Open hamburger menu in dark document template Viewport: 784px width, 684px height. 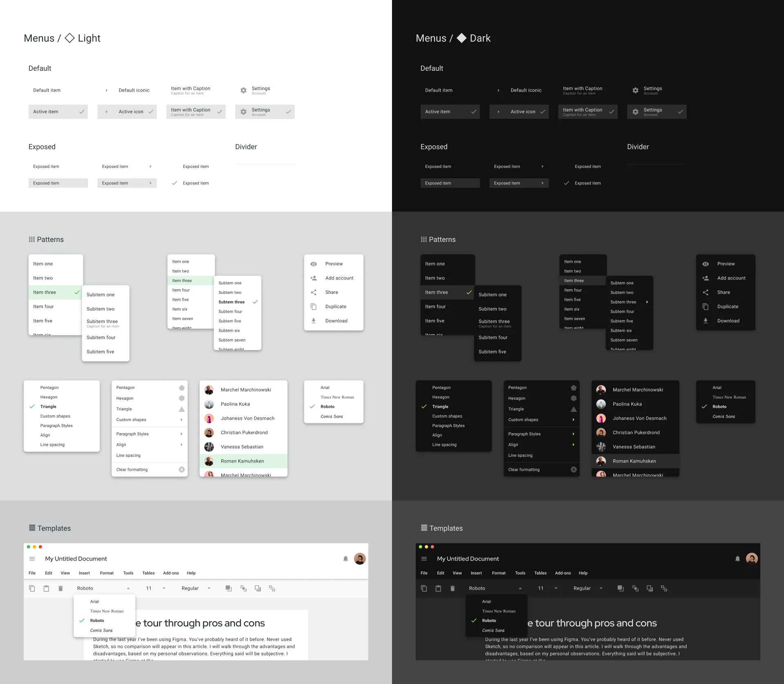point(424,559)
